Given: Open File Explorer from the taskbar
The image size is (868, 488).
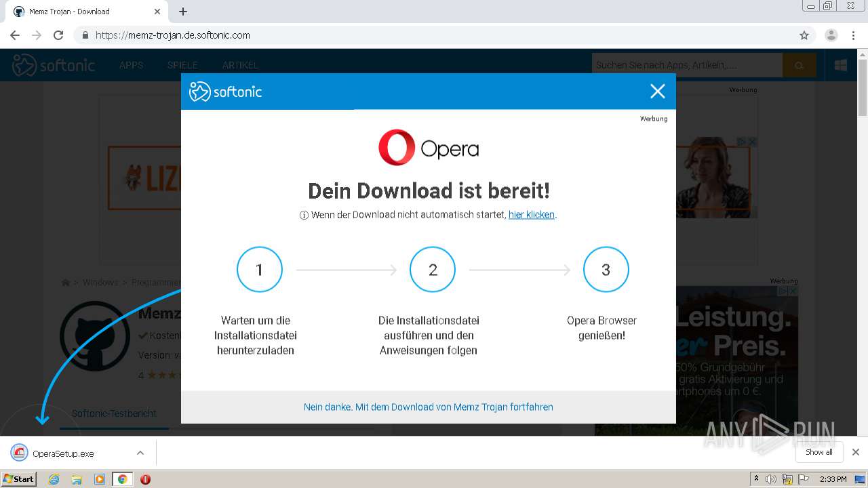Looking at the screenshot, I should coord(77,479).
